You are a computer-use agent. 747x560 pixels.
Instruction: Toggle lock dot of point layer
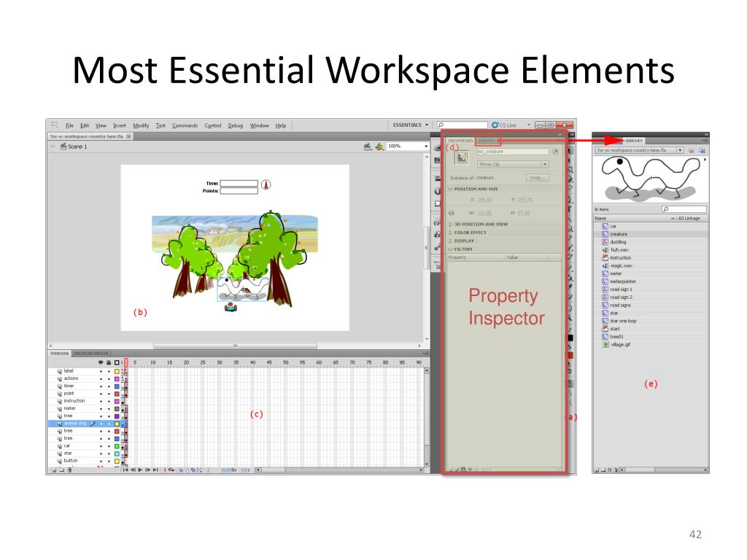pos(109,394)
